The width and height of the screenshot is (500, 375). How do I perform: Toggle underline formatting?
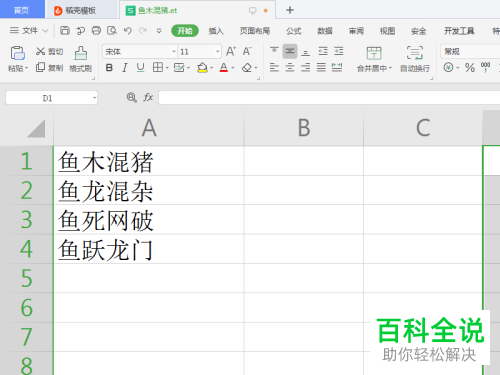pos(140,68)
